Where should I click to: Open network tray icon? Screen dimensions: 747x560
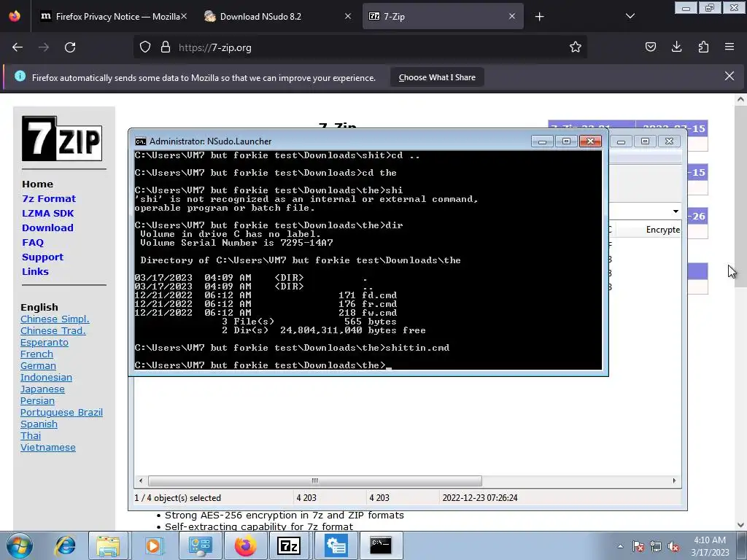656,546
